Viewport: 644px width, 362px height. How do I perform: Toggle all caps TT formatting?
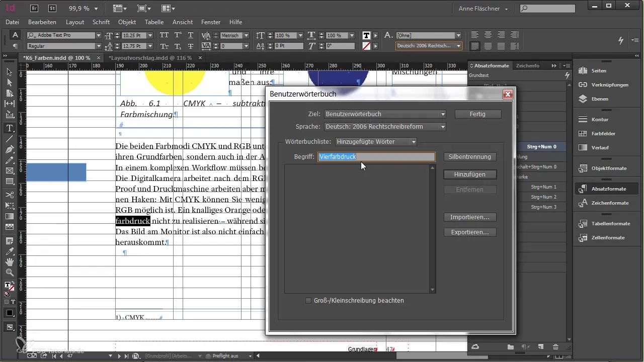(x=164, y=35)
